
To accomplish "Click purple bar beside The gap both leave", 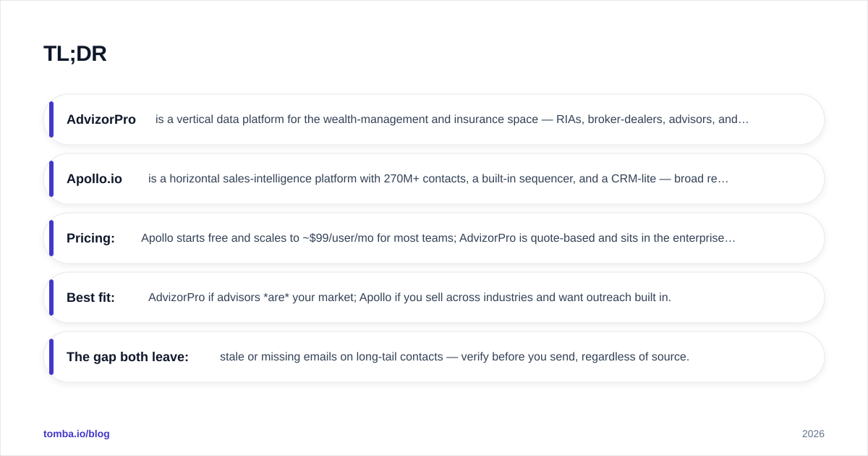I will pos(51,357).
